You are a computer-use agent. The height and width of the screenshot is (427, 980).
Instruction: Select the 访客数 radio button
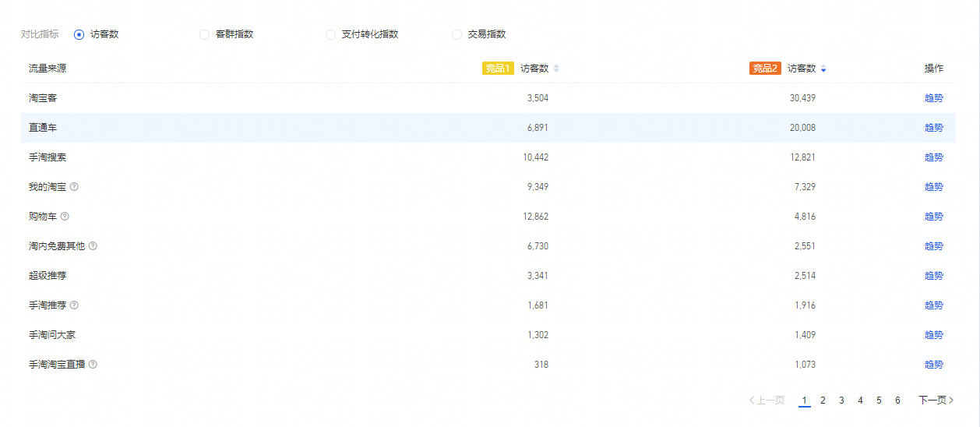(79, 34)
